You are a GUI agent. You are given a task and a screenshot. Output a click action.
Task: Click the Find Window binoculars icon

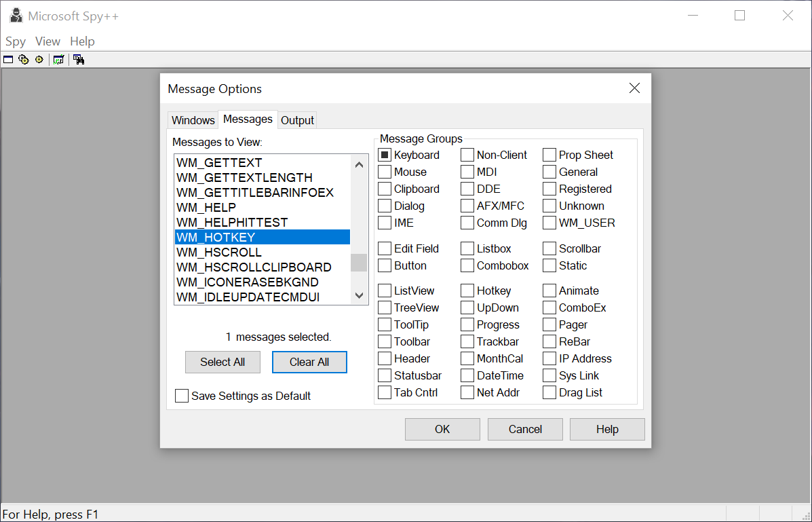coord(79,60)
